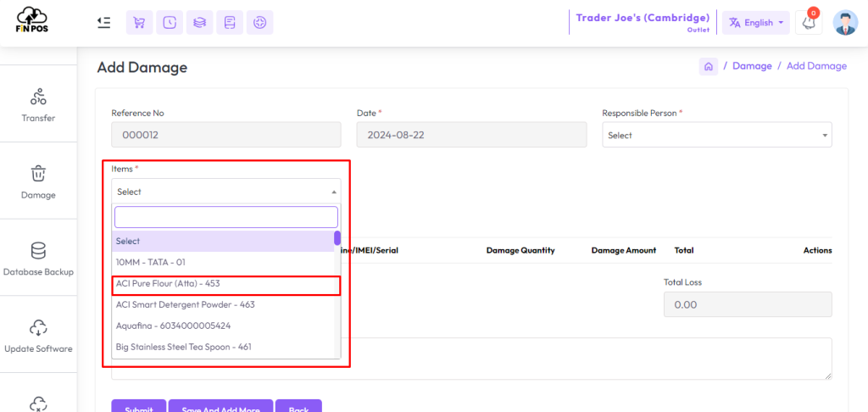This screenshot has width=868, height=412.
Task: Open the receipt shortcut icon in toolbar
Action: point(230,23)
